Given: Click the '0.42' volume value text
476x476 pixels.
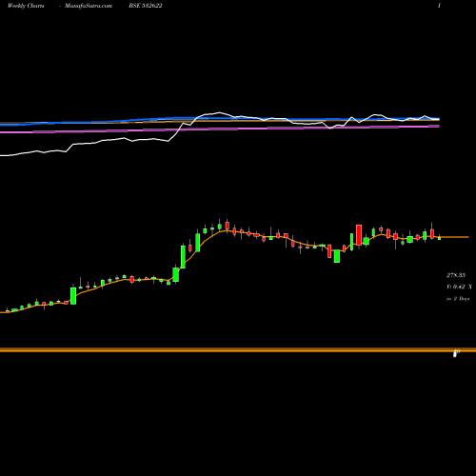Looking at the screenshot, I should pos(459,287).
